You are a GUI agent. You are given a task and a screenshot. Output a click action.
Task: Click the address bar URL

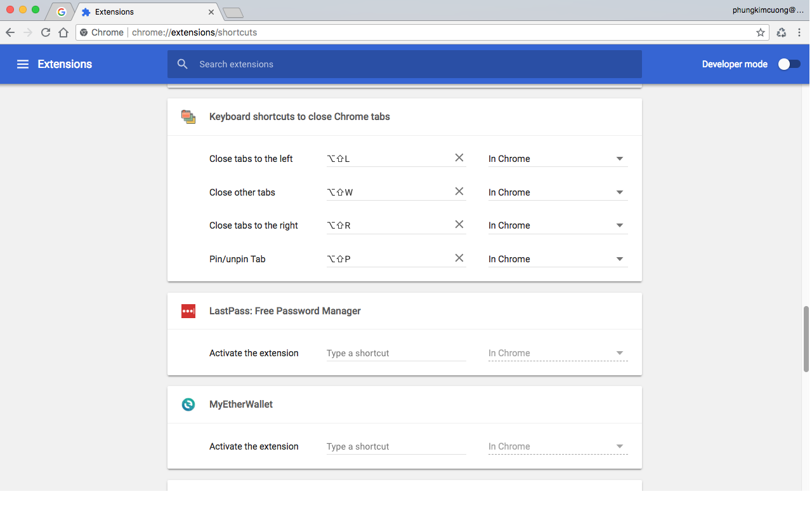pos(194,32)
